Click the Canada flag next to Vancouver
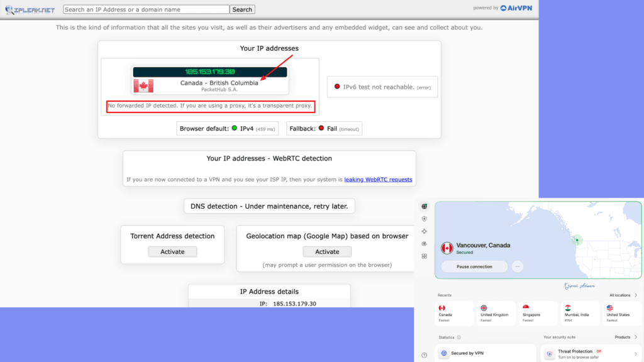 pos(447,248)
